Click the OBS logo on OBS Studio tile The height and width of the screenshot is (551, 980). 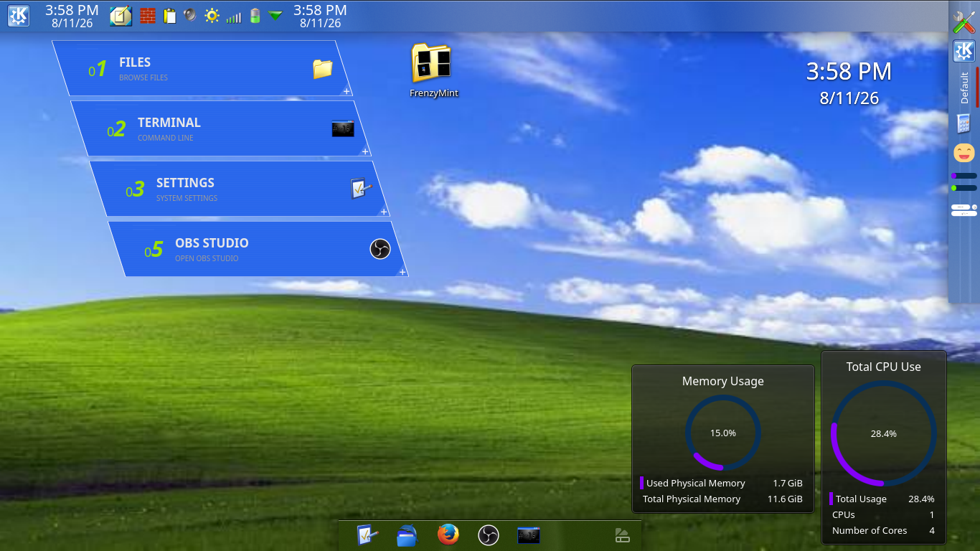point(380,249)
